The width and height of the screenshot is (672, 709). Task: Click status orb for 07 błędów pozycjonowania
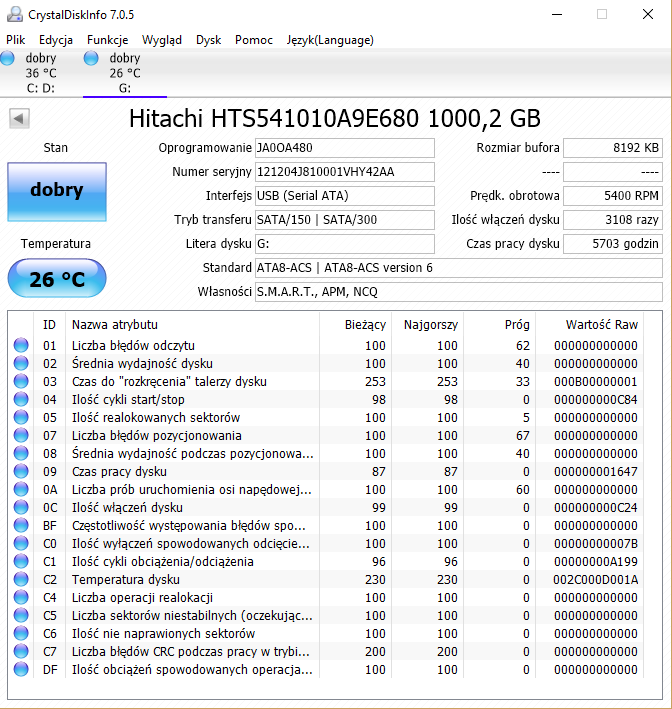pyautogui.click(x=21, y=435)
